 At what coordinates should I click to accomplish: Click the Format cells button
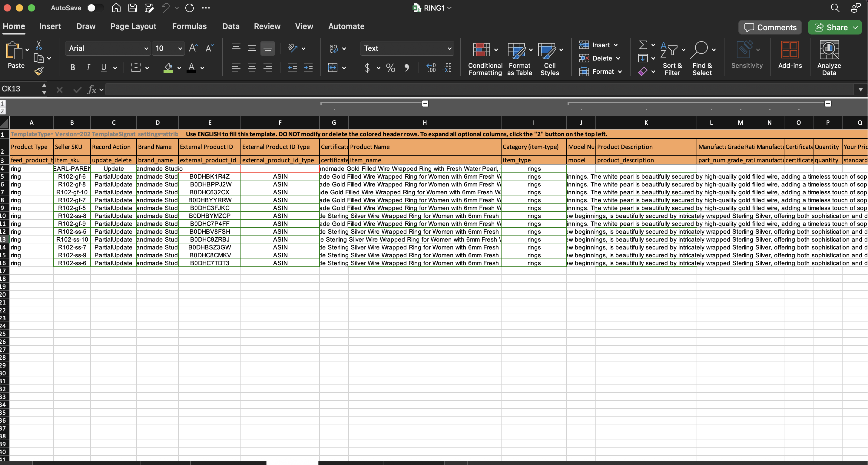(601, 72)
